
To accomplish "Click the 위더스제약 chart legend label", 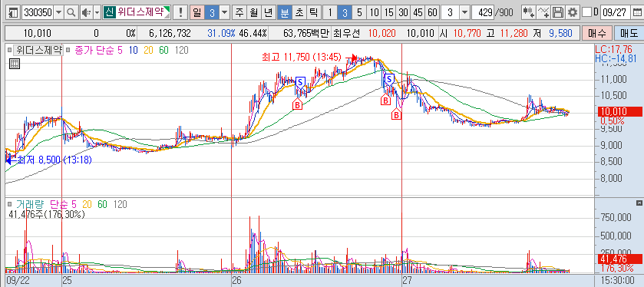I will coord(38,51).
